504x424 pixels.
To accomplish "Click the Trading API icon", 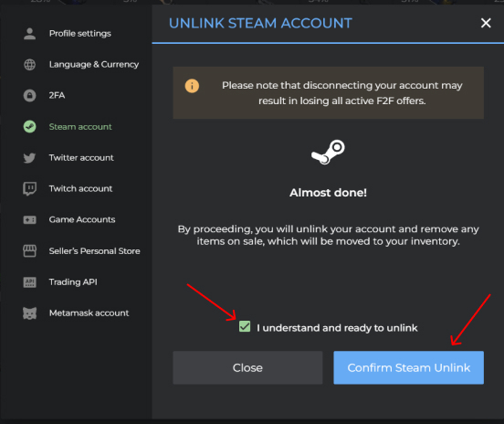I will tap(29, 282).
